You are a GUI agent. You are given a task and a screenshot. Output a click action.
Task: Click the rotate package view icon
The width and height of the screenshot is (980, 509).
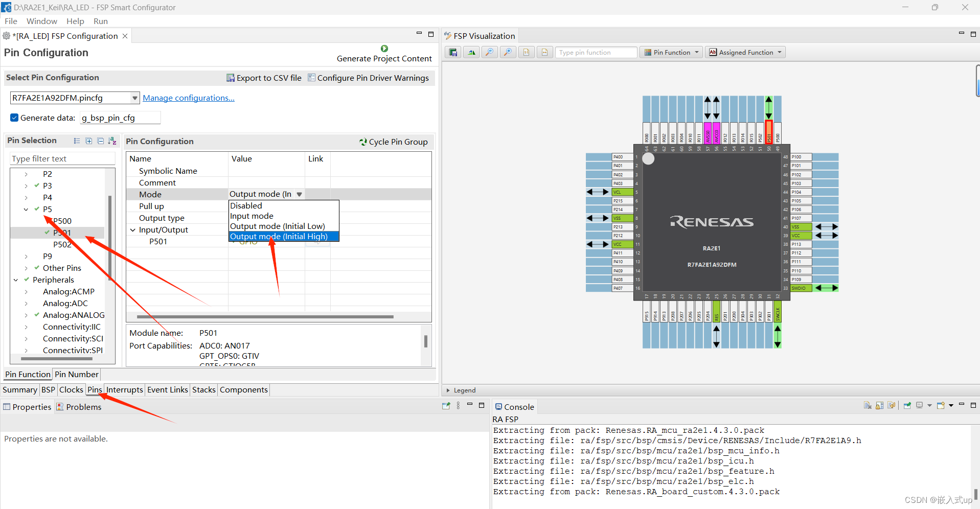pyautogui.click(x=471, y=52)
